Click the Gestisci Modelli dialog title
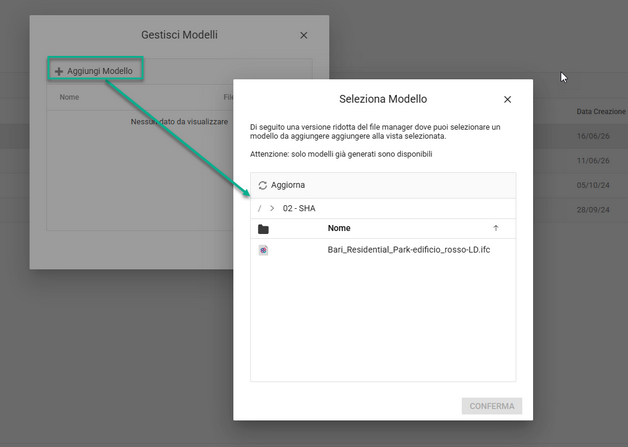This screenshot has width=628, height=447. coord(179,35)
